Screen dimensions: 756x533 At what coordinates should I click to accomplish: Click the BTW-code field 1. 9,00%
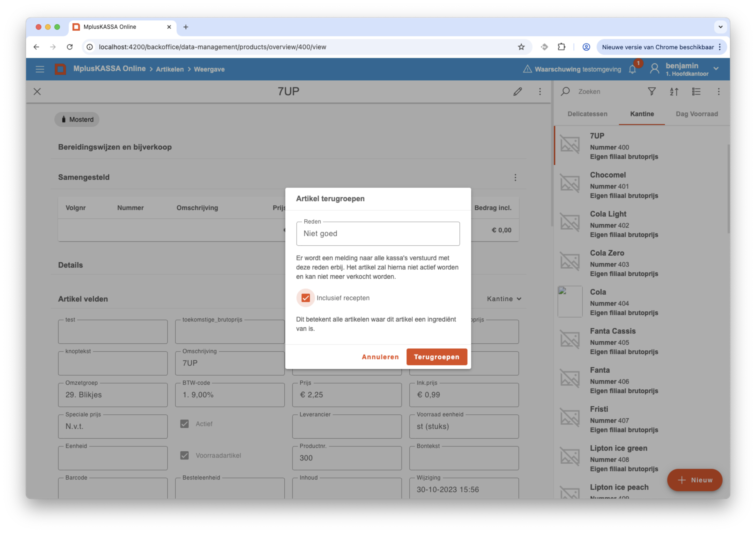[x=230, y=395]
